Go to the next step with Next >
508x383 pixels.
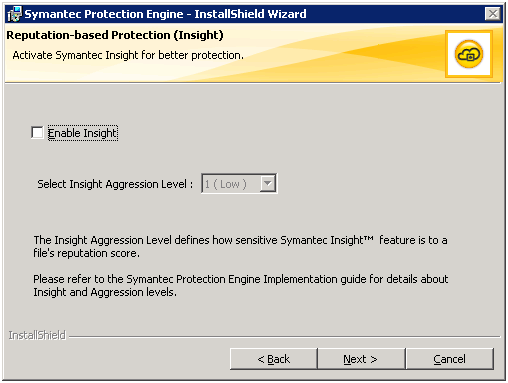pyautogui.click(x=361, y=359)
